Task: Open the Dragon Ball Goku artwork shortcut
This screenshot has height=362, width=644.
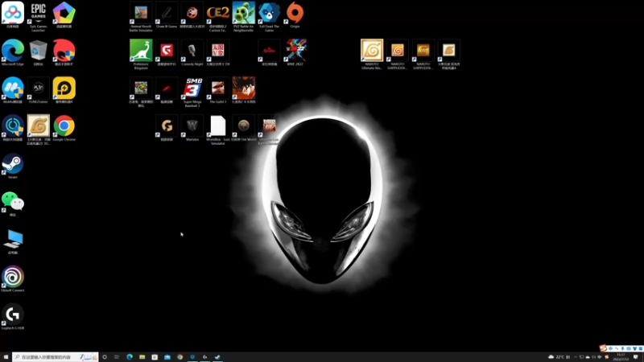Action: coord(244,90)
